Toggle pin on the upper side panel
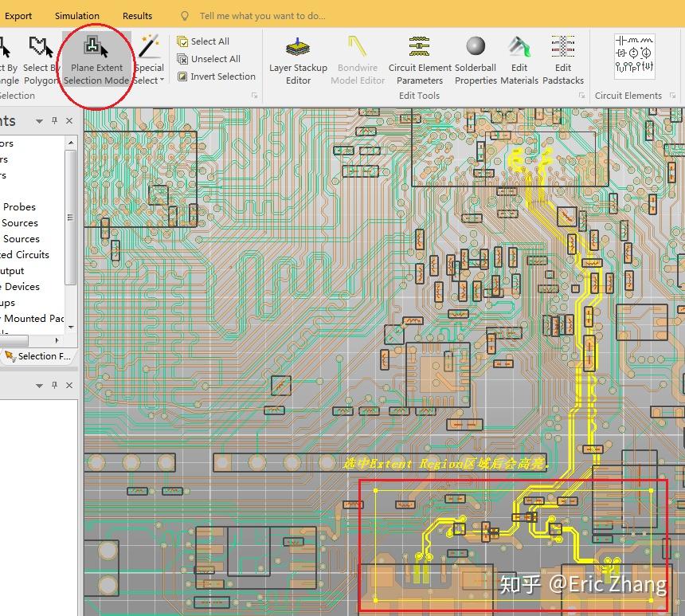The height and width of the screenshot is (616, 685). click(55, 120)
